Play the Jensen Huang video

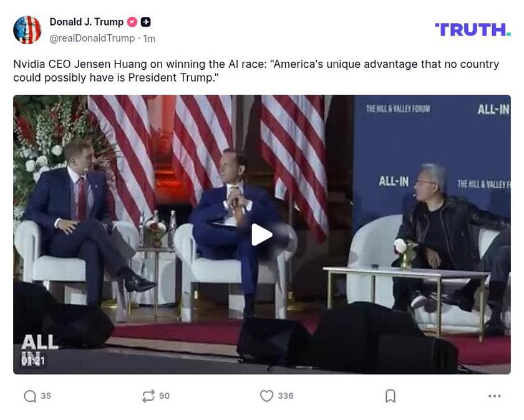pos(263,234)
